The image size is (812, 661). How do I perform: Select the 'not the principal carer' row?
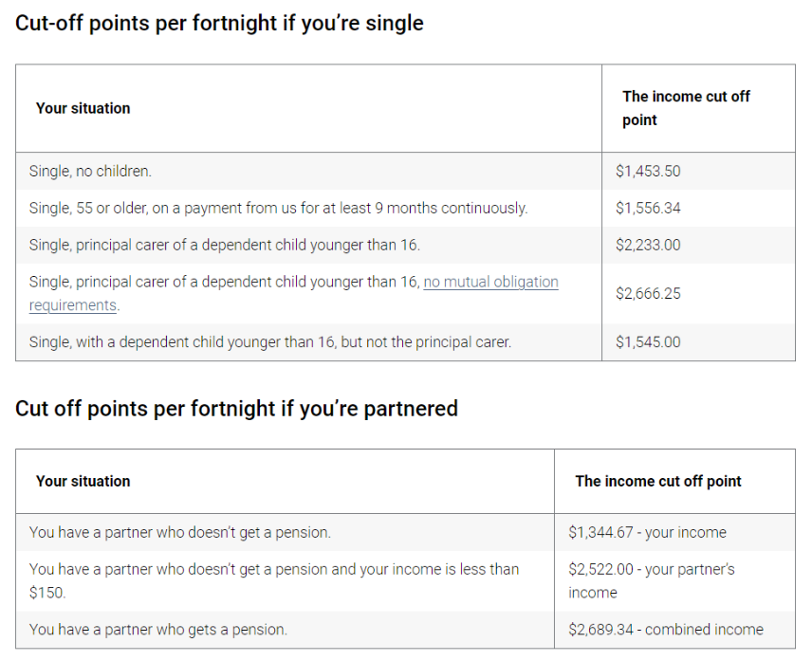[308, 342]
